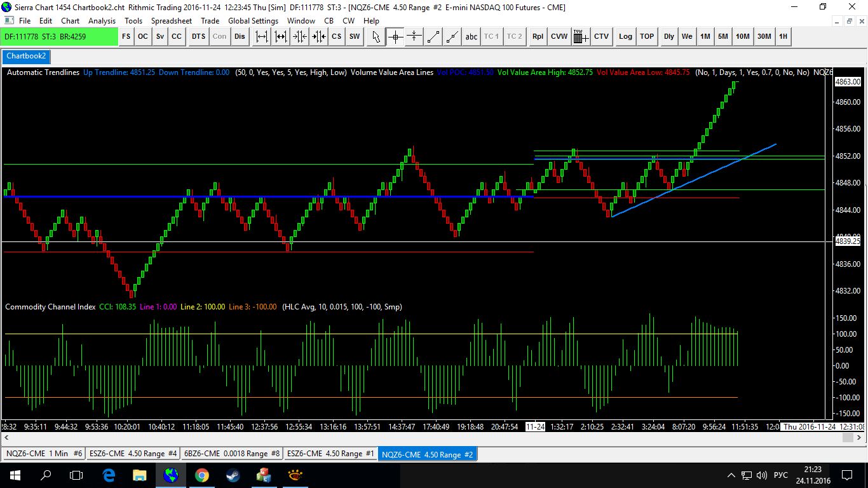Select the line with square markers tool
This screenshot has height=488, width=868.
click(x=433, y=36)
